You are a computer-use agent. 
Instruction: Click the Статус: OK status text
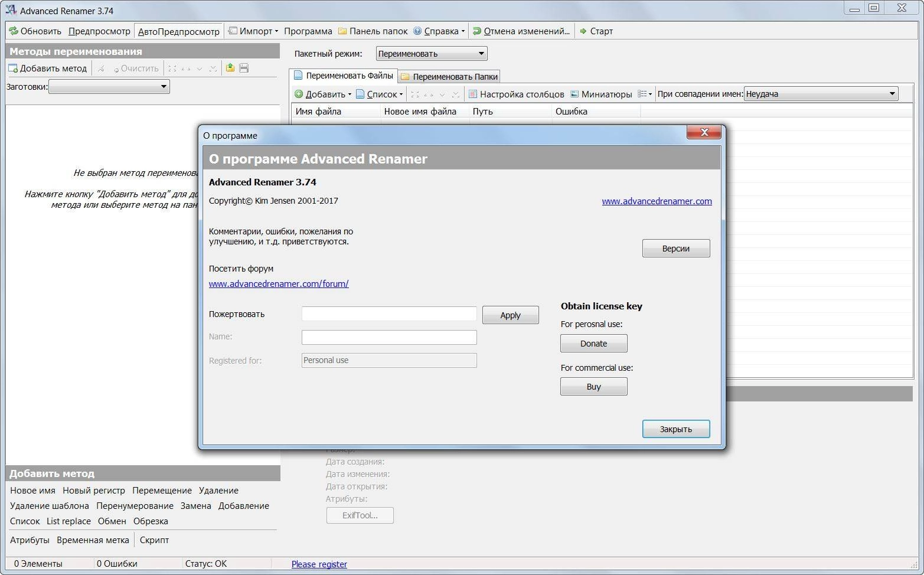(x=206, y=564)
